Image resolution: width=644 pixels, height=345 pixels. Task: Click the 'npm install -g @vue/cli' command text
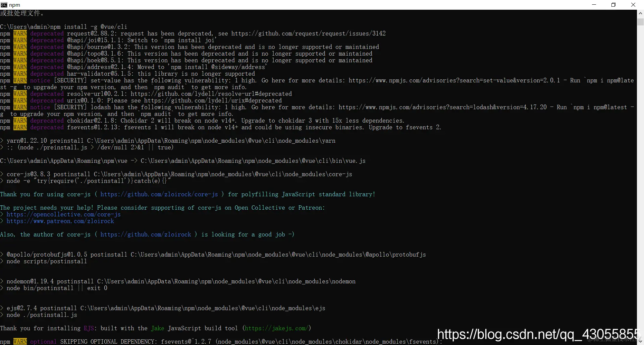(x=89, y=27)
